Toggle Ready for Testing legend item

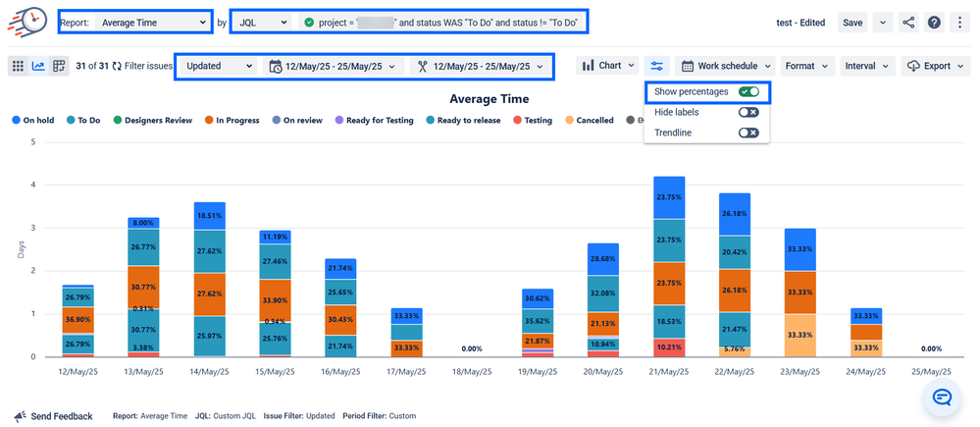pyautogui.click(x=374, y=120)
